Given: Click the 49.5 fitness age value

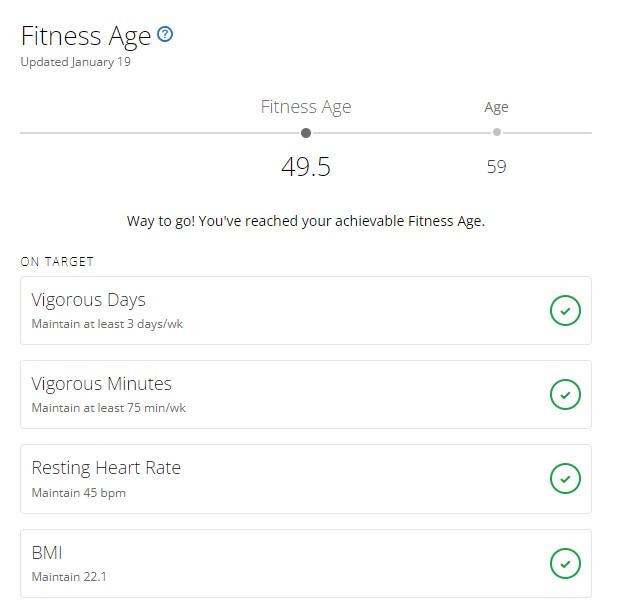Looking at the screenshot, I should point(306,166).
